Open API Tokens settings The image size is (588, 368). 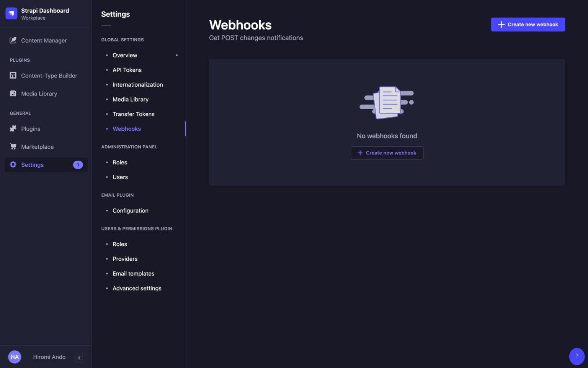(x=127, y=70)
